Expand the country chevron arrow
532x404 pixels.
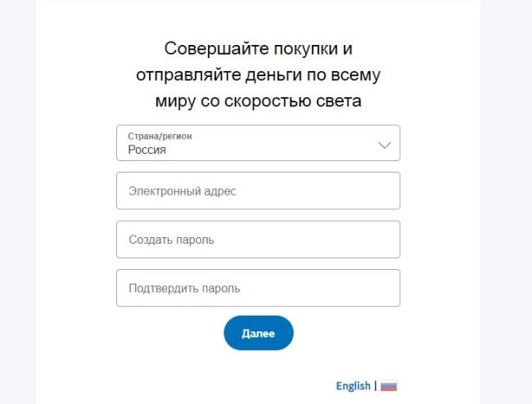(385, 146)
